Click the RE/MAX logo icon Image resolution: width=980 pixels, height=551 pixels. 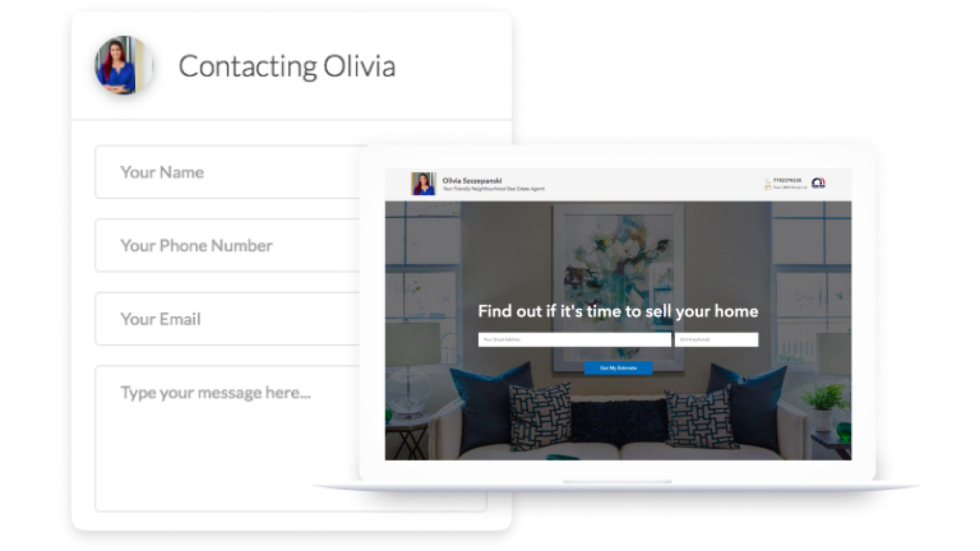[x=820, y=183]
